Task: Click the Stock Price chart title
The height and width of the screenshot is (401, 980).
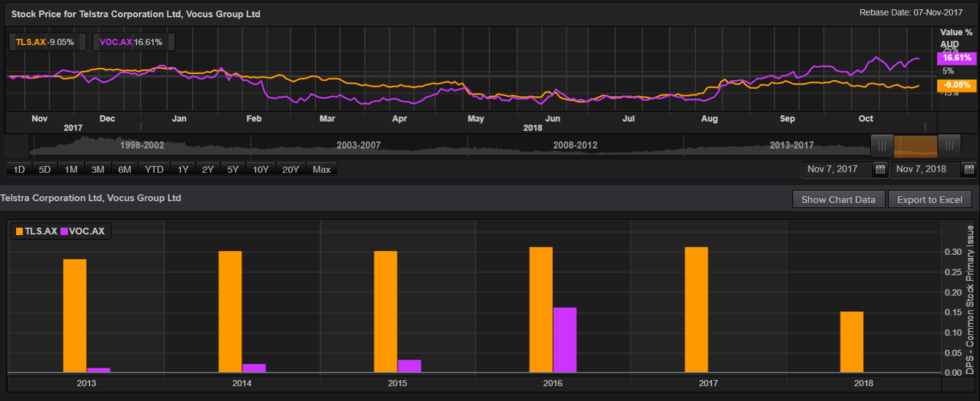Action: pos(136,14)
